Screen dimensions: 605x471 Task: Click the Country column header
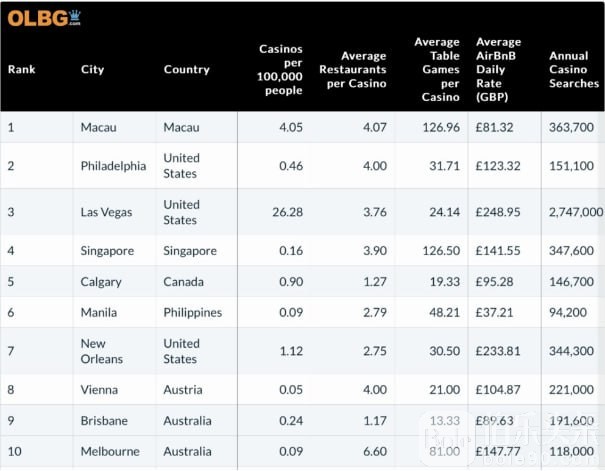coord(187,70)
